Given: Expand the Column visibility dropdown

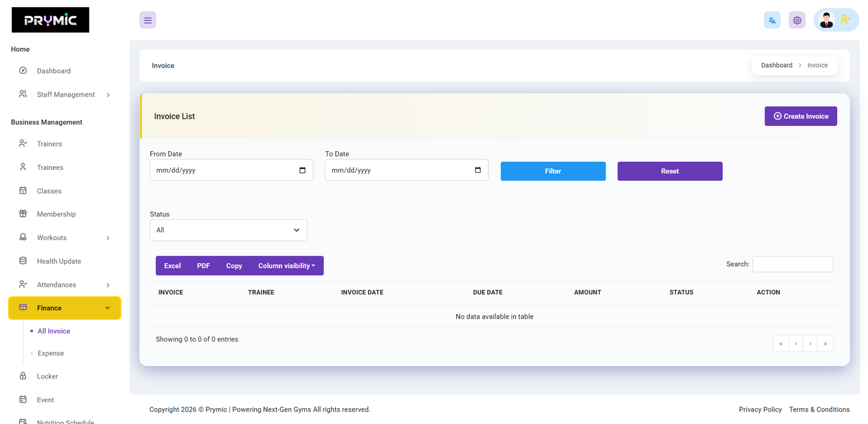Looking at the screenshot, I should (286, 266).
